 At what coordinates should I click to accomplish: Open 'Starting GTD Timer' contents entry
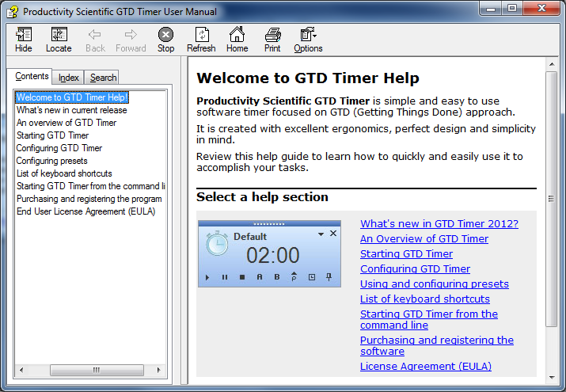(x=52, y=135)
